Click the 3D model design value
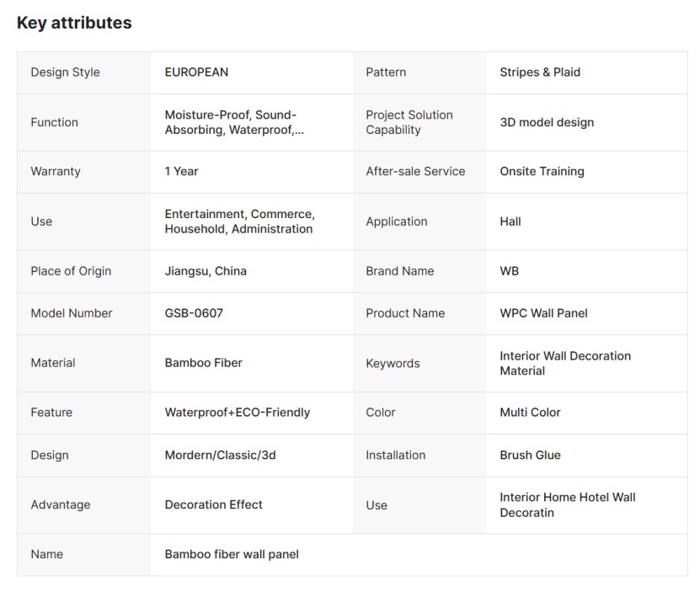Image resolution: width=700 pixels, height=592 pixels. pos(547,122)
